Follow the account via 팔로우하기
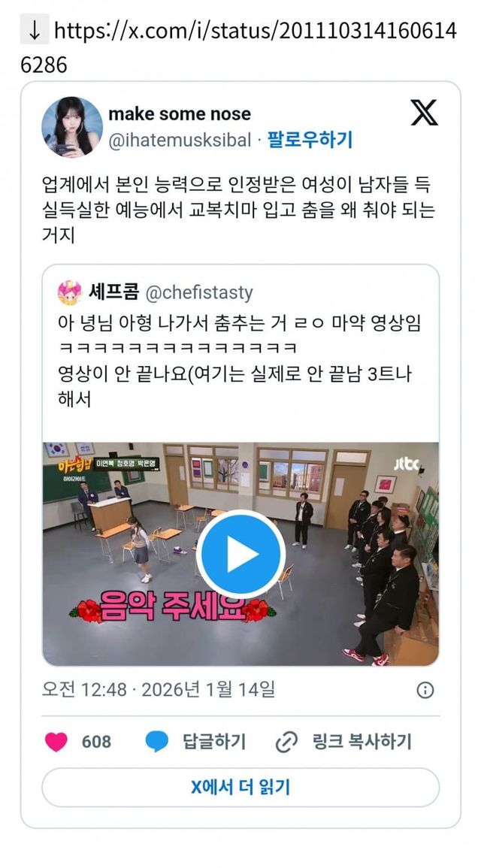Image resolution: width=481 pixels, height=868 pixels. (x=310, y=140)
